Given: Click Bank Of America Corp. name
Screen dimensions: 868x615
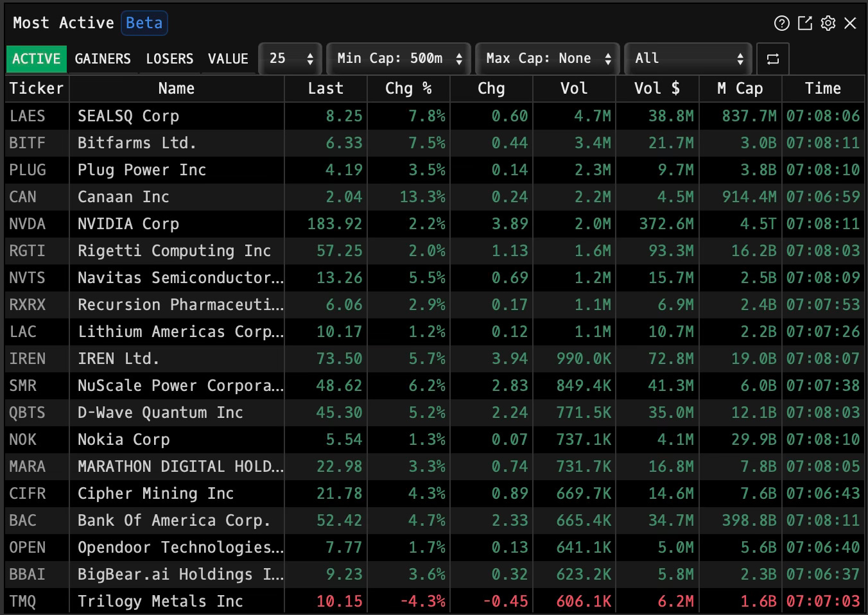Looking at the screenshot, I should click(174, 521).
